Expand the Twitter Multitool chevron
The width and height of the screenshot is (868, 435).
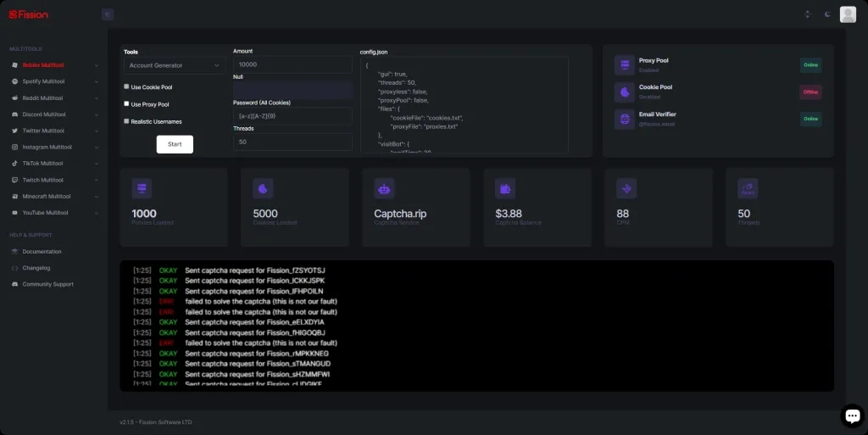tap(97, 131)
